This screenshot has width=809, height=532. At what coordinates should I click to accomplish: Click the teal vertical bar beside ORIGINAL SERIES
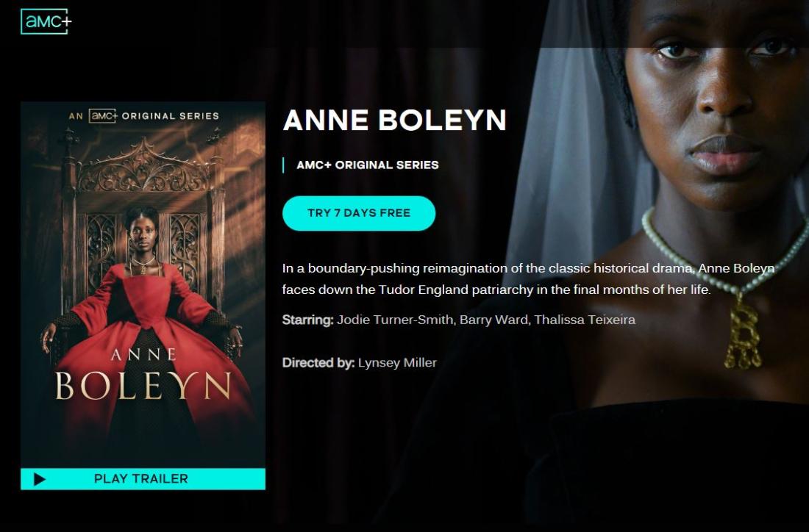point(283,165)
